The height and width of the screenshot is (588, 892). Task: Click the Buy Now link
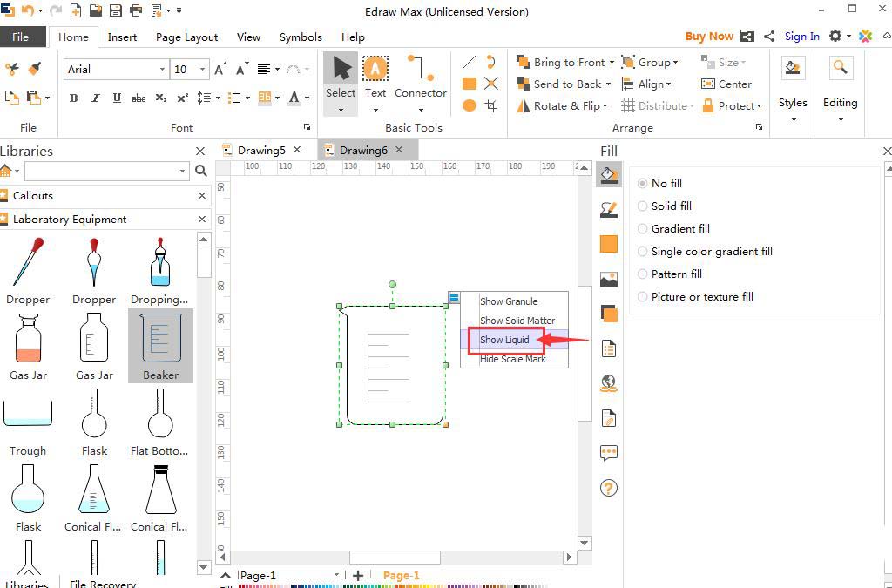[x=708, y=37]
